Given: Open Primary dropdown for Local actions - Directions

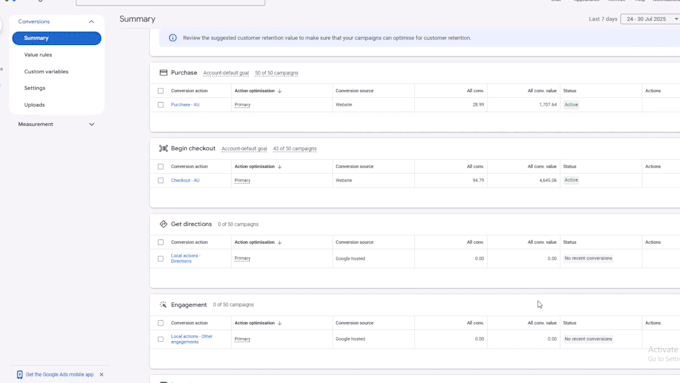Looking at the screenshot, I should (242, 259).
